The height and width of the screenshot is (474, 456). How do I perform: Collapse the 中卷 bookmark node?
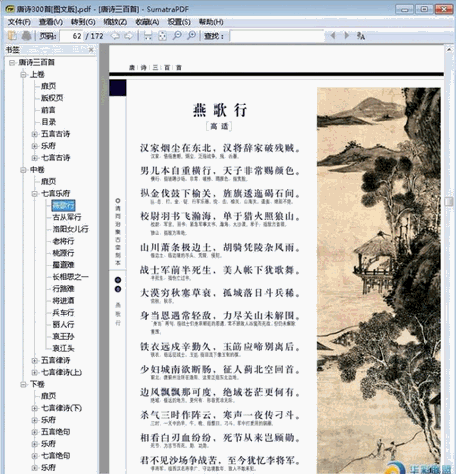[23, 170]
